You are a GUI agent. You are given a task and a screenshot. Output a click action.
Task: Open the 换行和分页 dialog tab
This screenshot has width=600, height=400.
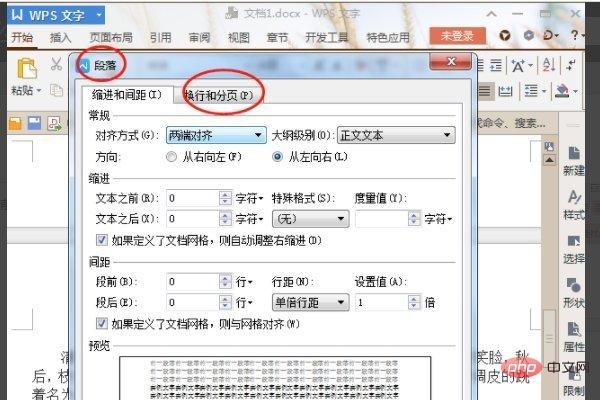point(219,95)
